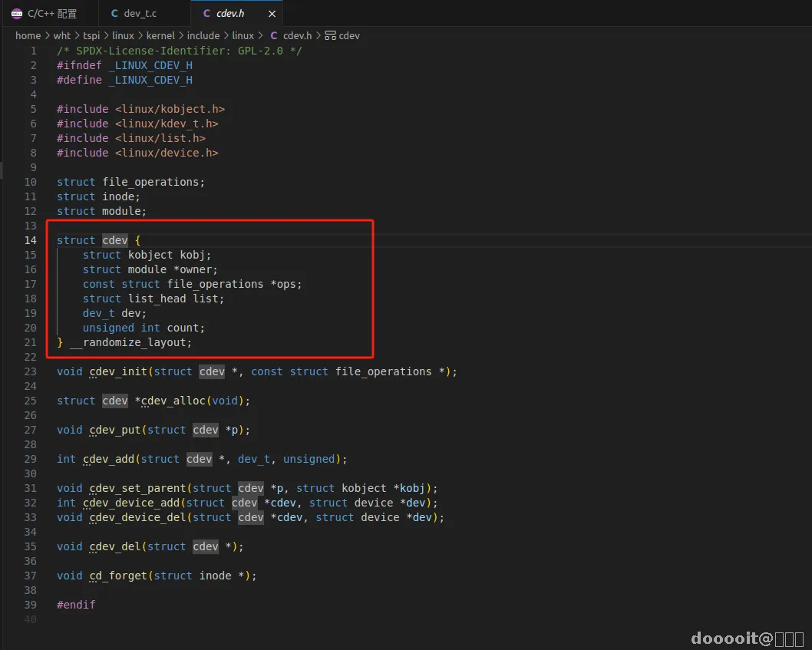
Task: Select the home breadcrumb segment
Action: (28, 36)
